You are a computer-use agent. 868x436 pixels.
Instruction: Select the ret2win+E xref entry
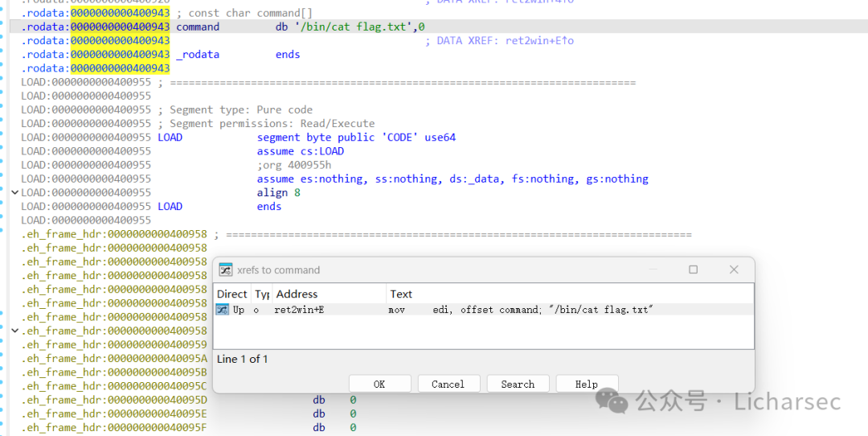point(483,310)
